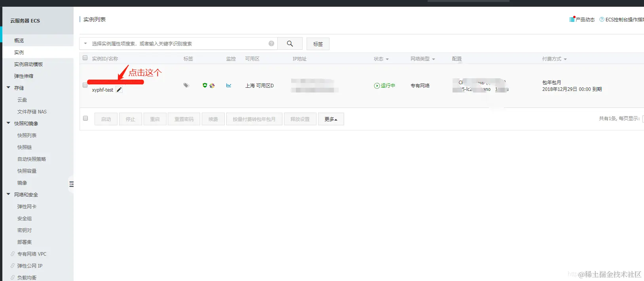The width and height of the screenshot is (644, 281).
Task: Click the 包年包月 billing text
Action: [552, 82]
